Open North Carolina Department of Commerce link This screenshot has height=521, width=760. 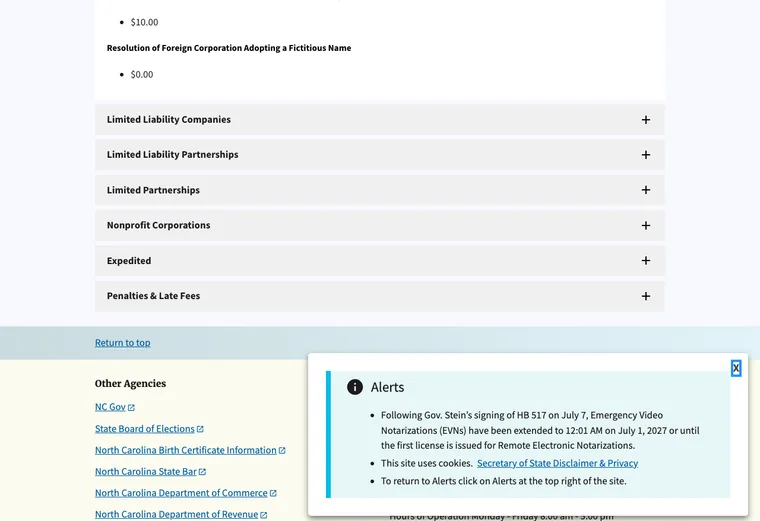pyautogui.click(x=181, y=492)
